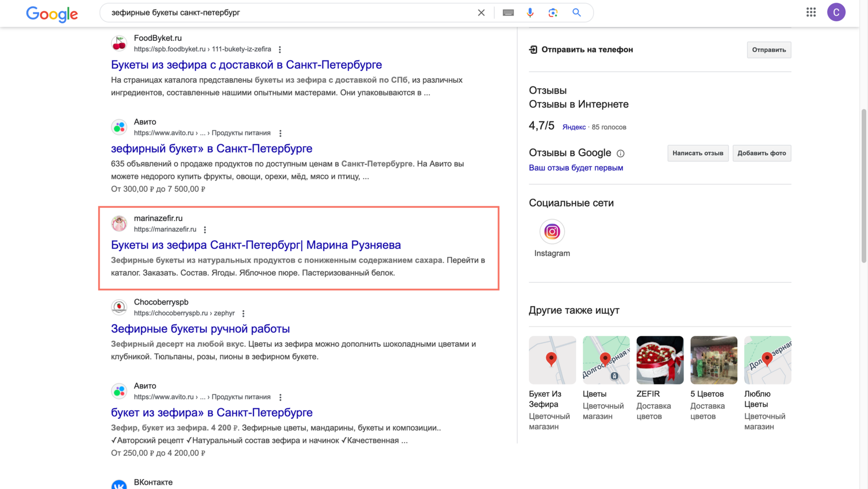Click the ВКонтакте site name
The image size is (868, 489).
[153, 482]
